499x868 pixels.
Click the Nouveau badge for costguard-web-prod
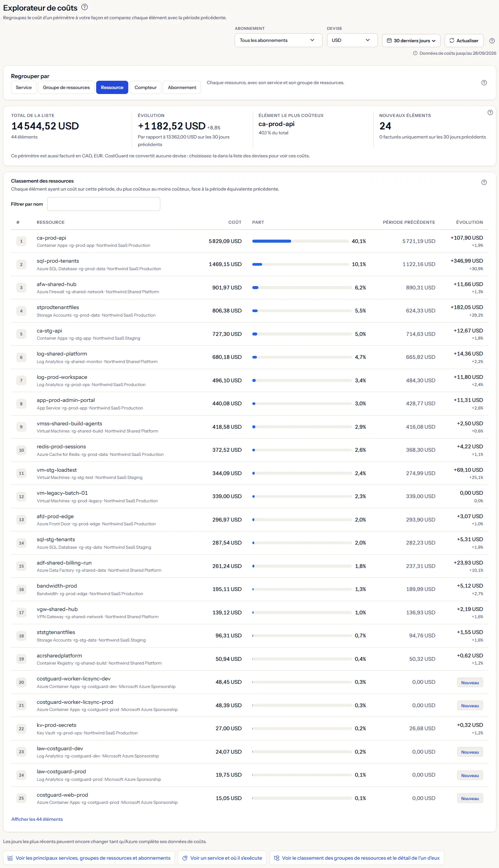click(470, 799)
